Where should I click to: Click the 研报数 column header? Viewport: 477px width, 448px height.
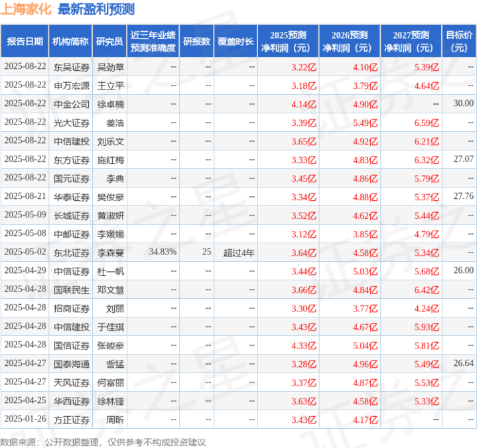(x=196, y=41)
